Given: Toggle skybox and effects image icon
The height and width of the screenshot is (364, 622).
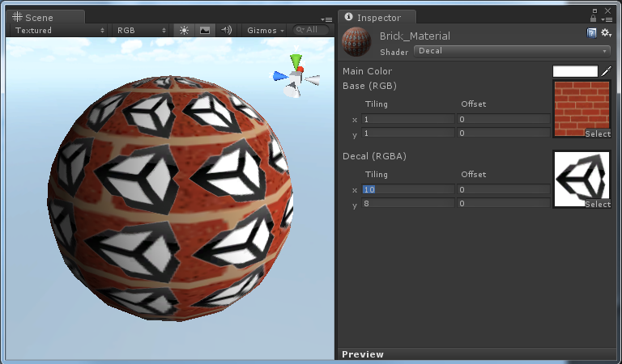Looking at the screenshot, I should click(205, 30).
